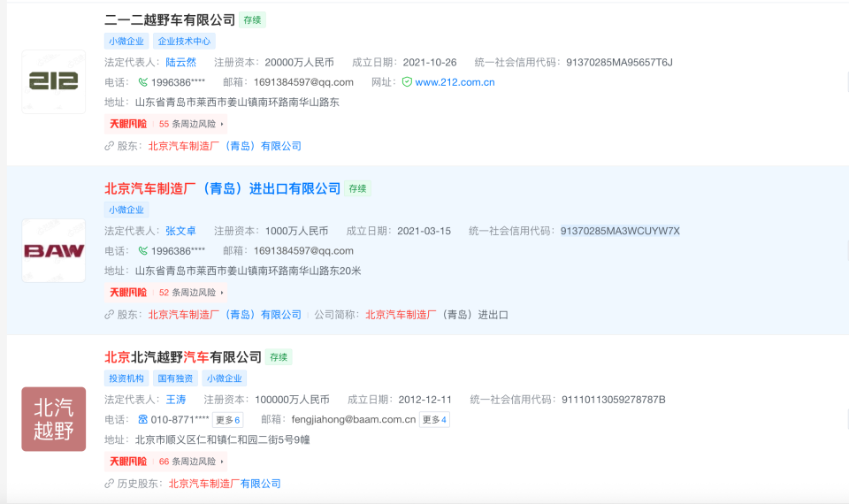849x504 pixels.
Task: Expand 天眼风险 55 条周边风险 arrow
Action: pos(222,124)
